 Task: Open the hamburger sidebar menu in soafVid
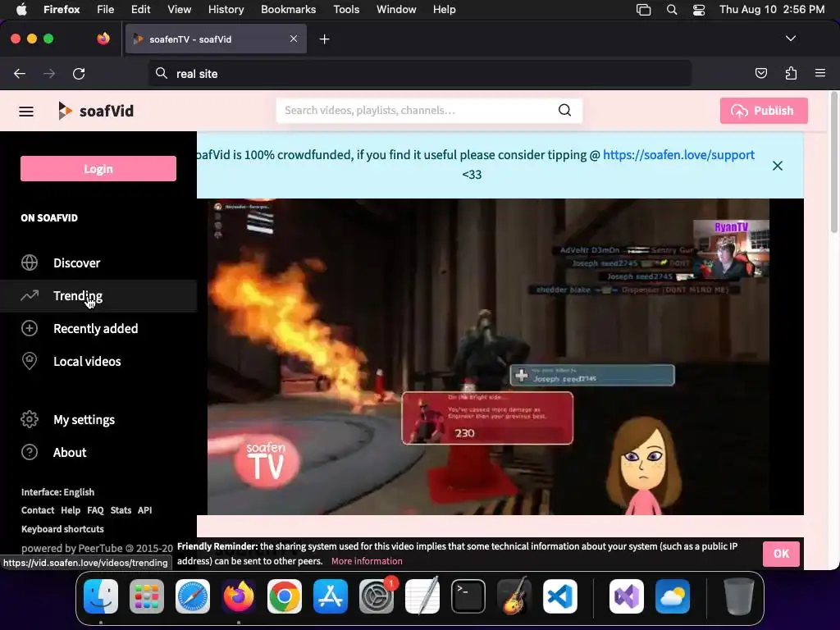[x=26, y=111]
